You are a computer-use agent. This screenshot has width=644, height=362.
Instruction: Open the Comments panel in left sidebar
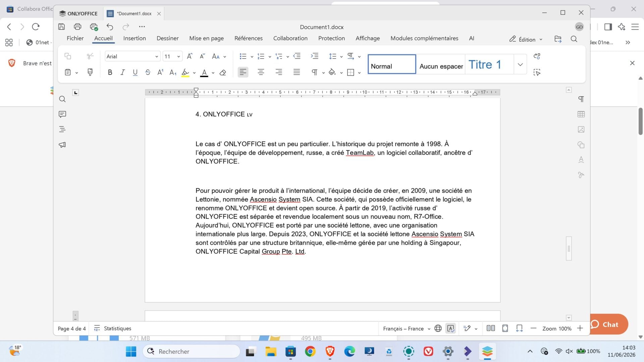click(x=62, y=114)
